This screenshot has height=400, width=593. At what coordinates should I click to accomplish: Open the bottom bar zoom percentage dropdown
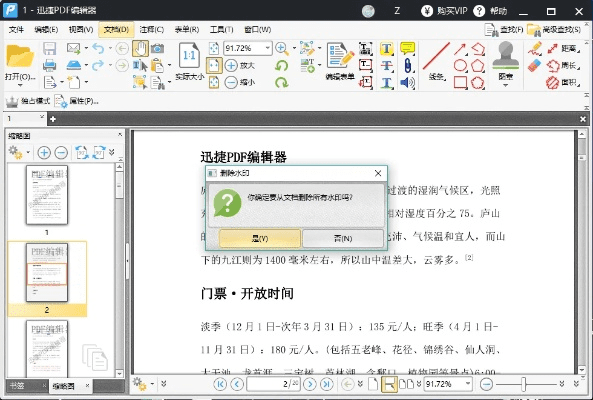click(x=468, y=384)
